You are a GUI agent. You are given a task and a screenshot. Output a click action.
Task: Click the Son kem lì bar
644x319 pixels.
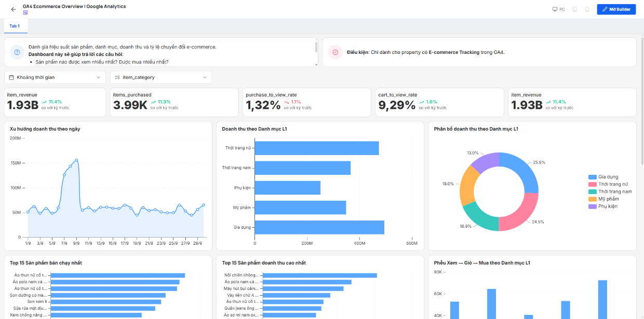coord(105,301)
